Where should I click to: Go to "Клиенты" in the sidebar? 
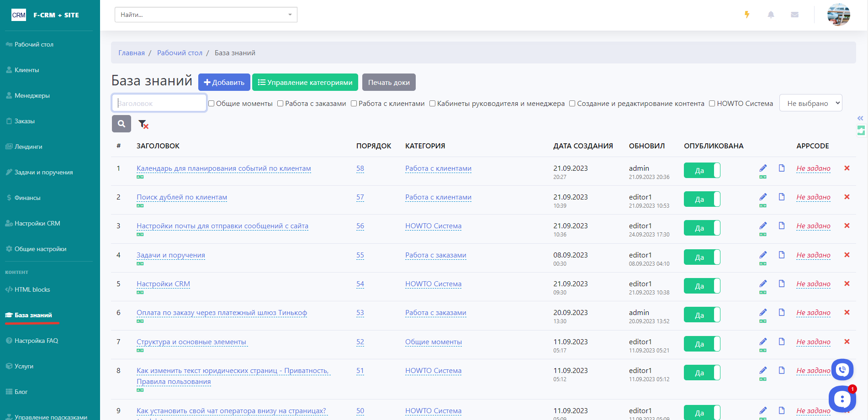[26, 70]
